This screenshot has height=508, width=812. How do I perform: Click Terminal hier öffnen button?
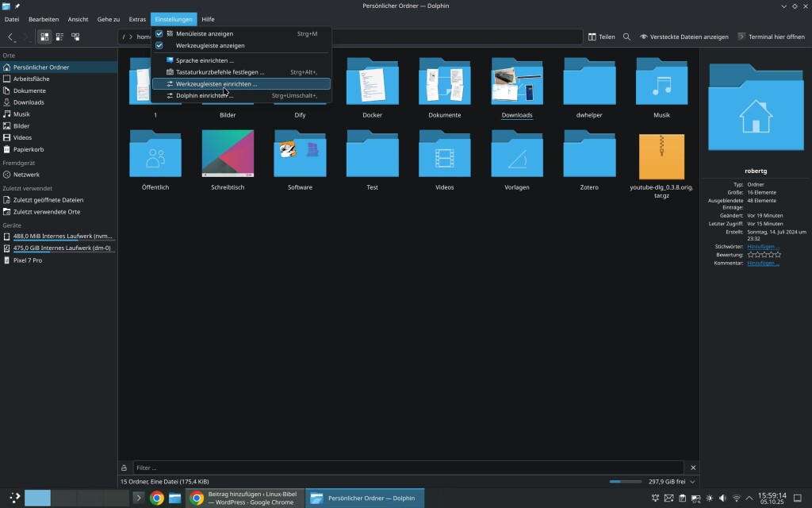pyautogui.click(x=771, y=37)
